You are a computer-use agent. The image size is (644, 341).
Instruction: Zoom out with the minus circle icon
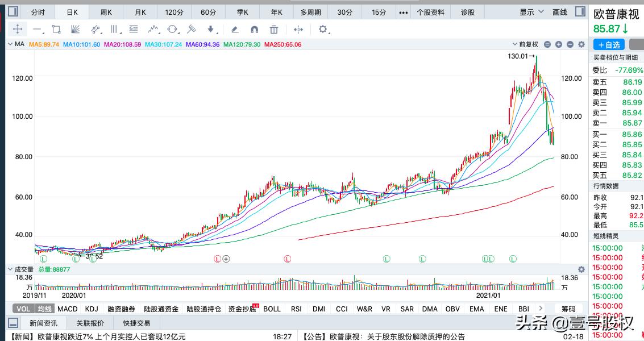pos(570,44)
